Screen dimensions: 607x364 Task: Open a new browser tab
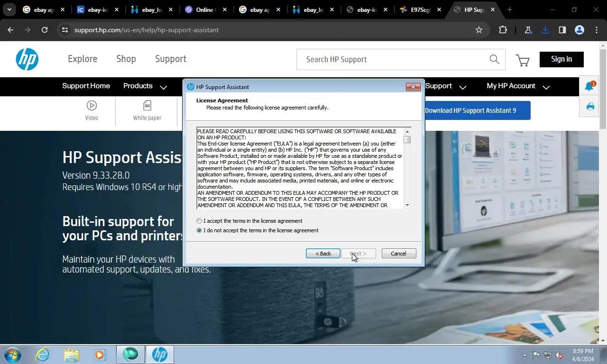pos(510,9)
